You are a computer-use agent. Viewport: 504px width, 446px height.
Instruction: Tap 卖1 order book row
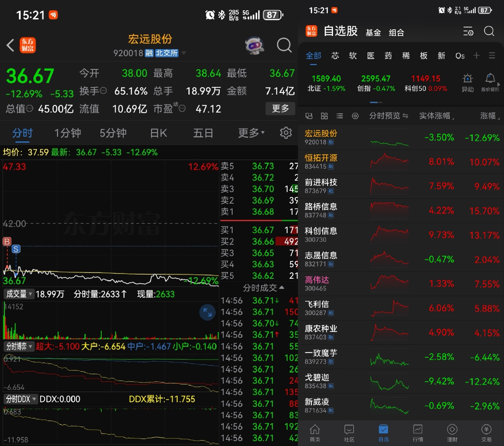click(259, 211)
